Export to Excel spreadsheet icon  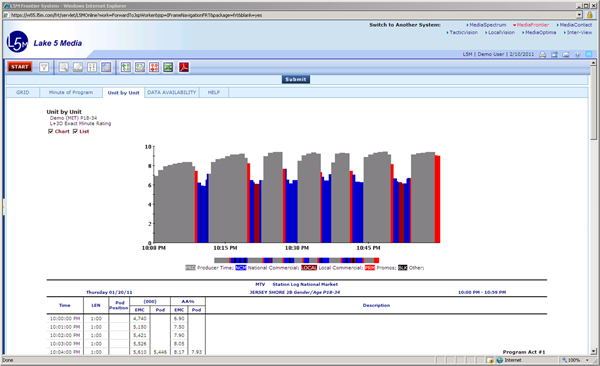click(168, 67)
